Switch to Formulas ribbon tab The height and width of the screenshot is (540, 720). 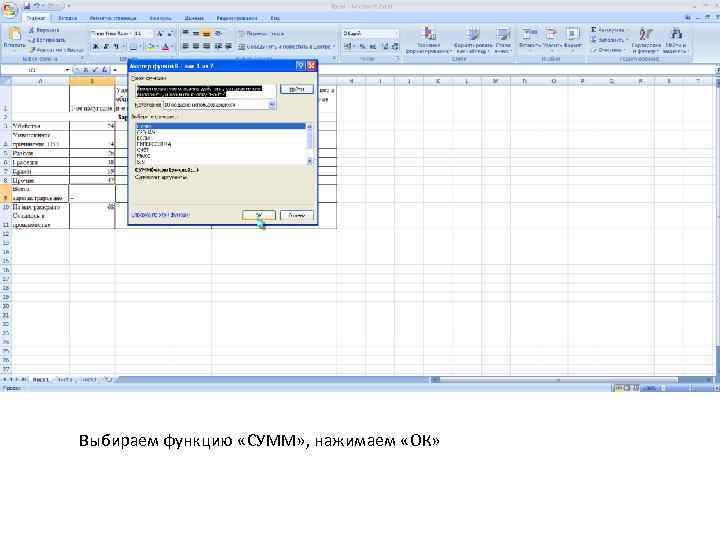pos(160,18)
